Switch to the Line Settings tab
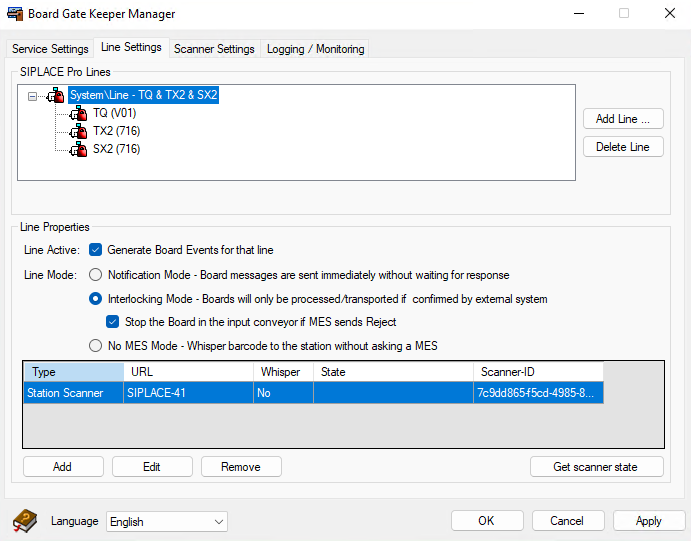The height and width of the screenshot is (541, 691). click(131, 47)
